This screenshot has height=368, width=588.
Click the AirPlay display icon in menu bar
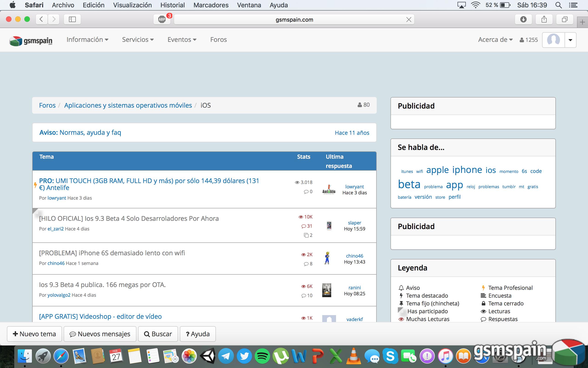tap(461, 5)
